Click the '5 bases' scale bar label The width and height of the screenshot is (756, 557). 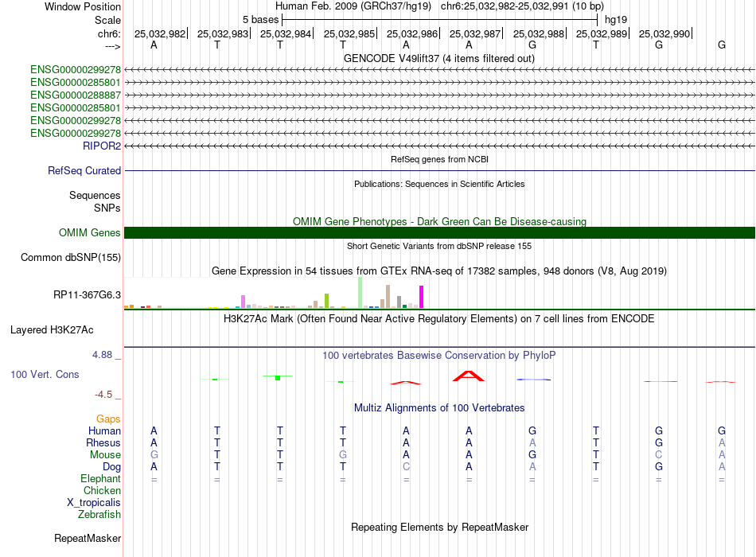click(x=260, y=20)
